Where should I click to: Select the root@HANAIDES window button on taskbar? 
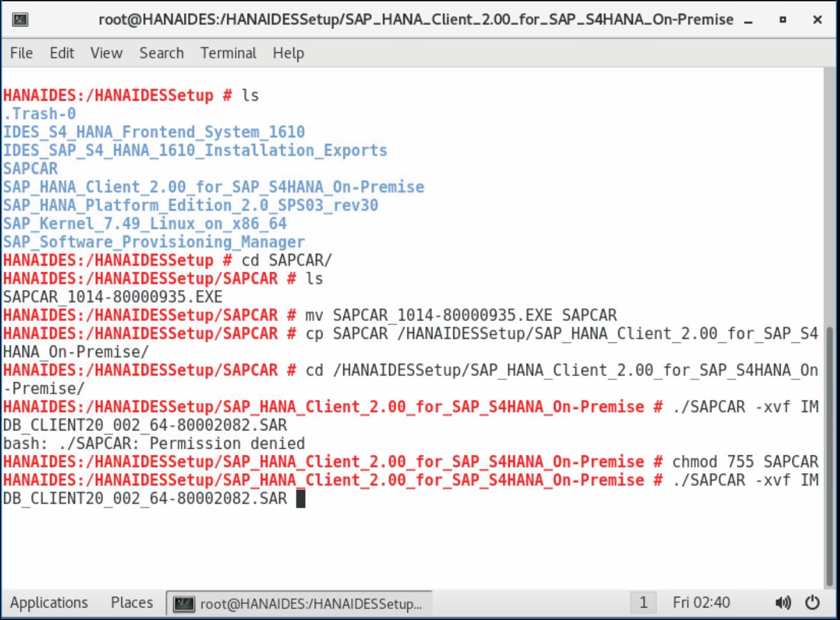point(297,603)
